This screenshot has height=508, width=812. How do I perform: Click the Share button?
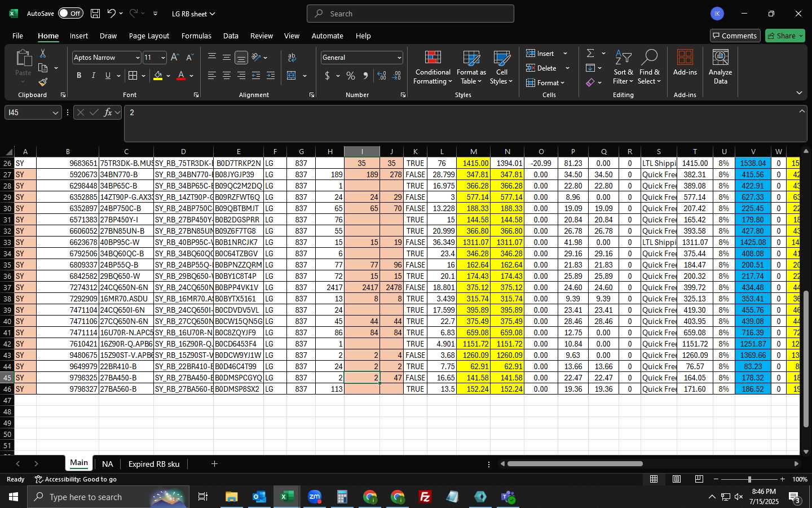click(785, 36)
